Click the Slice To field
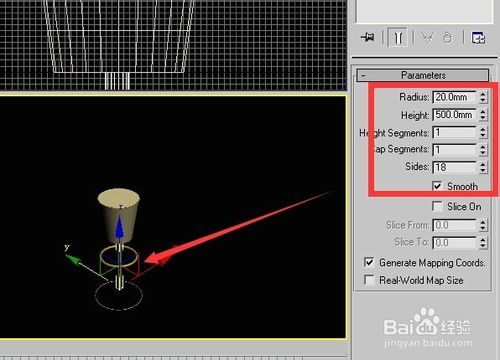Viewport: 500px width, 360px height. [455, 242]
